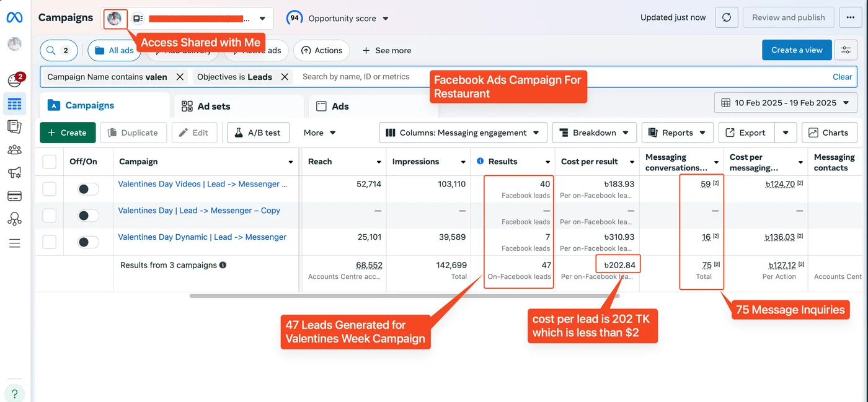Open Account Overview with the notification badge in sidebar
This screenshot has height=402, width=868.
coord(14,79)
